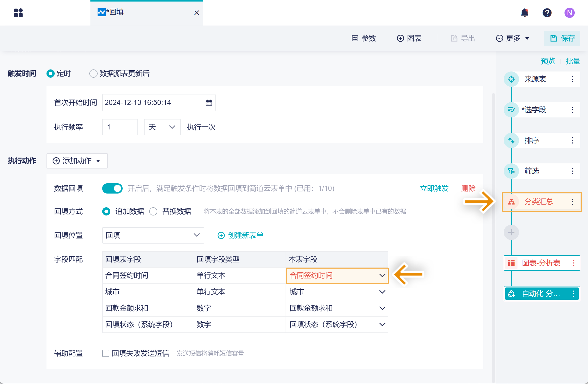This screenshot has width=588, height=384.
Task: Click the plus add-step node in flow
Action: (511, 232)
